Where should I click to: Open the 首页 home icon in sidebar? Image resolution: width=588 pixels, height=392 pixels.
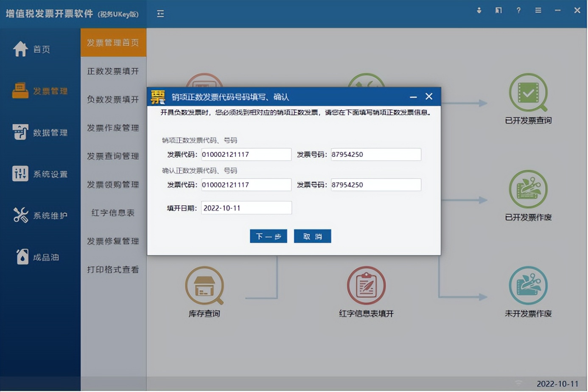coord(20,49)
